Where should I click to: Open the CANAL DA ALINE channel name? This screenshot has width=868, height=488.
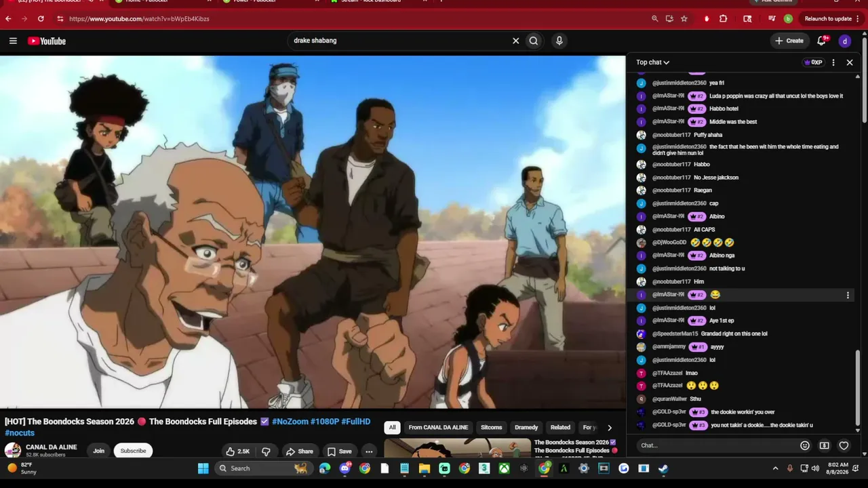click(x=52, y=447)
